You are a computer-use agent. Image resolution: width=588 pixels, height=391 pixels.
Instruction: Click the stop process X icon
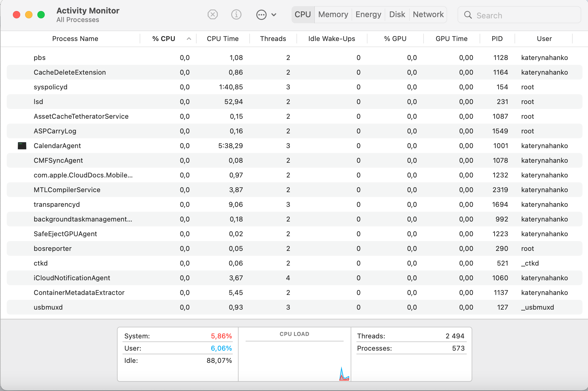click(213, 14)
